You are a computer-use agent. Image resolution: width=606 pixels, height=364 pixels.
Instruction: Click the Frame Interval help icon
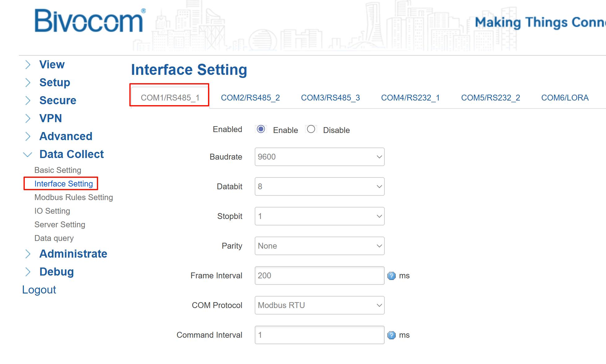(391, 276)
